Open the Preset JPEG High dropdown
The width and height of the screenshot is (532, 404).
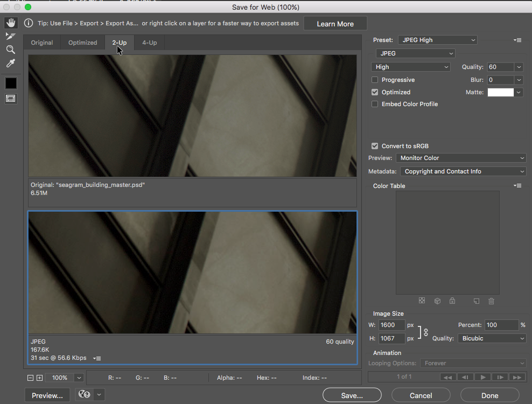point(437,40)
